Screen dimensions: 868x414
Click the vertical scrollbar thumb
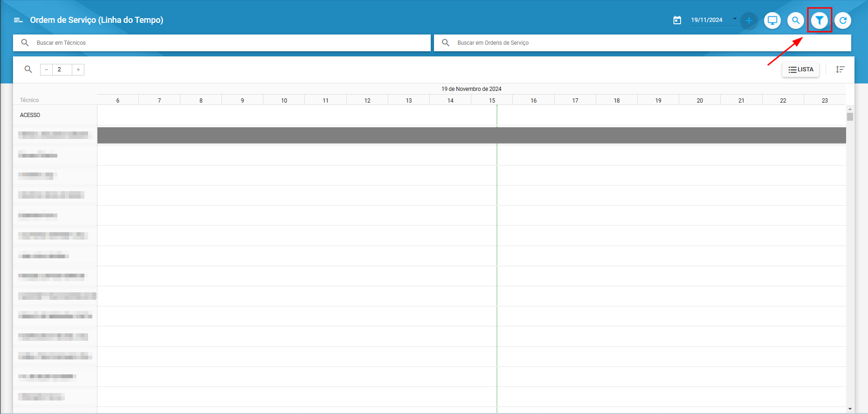(850, 117)
